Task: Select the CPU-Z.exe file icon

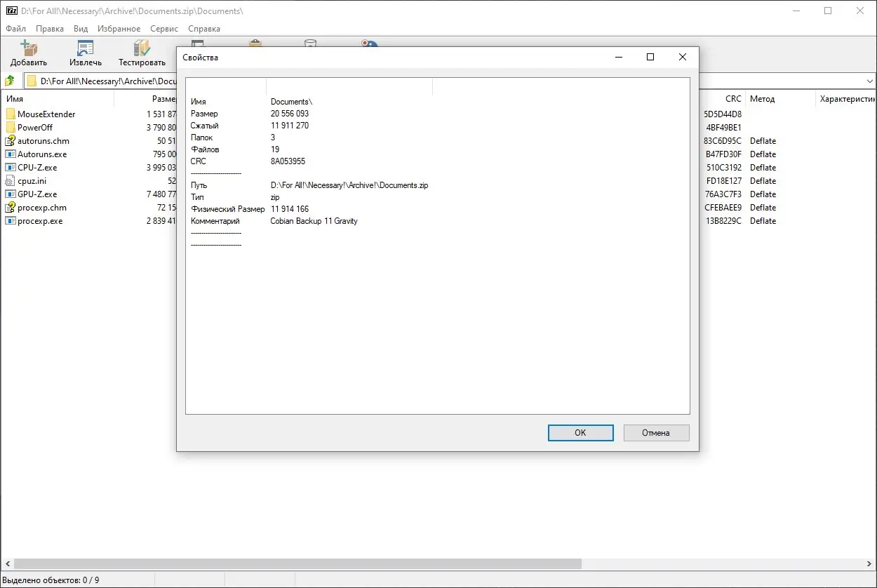Action: (11, 168)
